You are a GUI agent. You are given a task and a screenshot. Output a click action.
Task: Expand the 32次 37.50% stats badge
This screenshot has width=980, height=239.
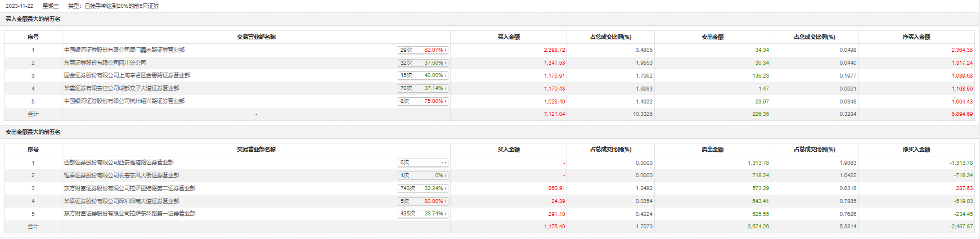[422, 63]
